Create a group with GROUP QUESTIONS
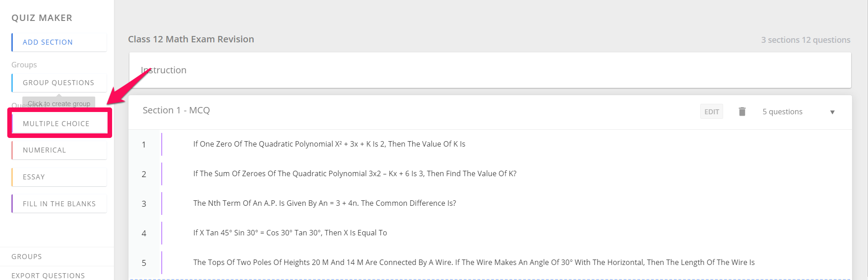 click(x=59, y=82)
